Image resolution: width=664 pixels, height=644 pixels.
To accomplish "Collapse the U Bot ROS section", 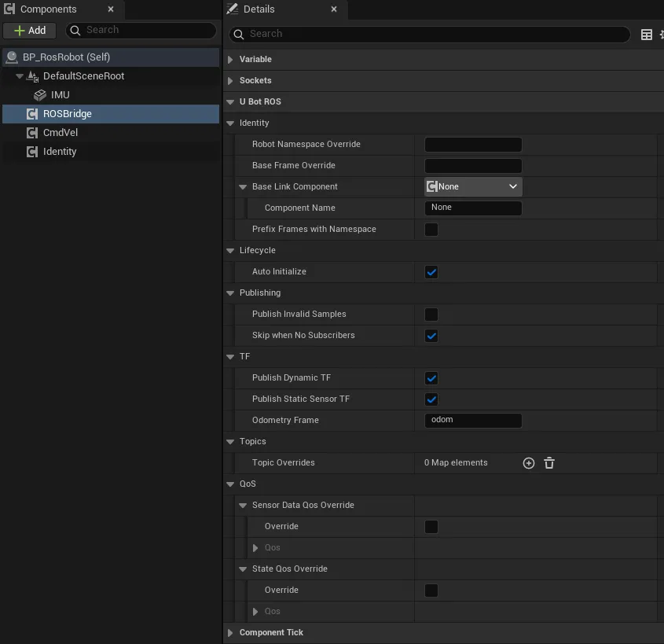I will [x=230, y=101].
